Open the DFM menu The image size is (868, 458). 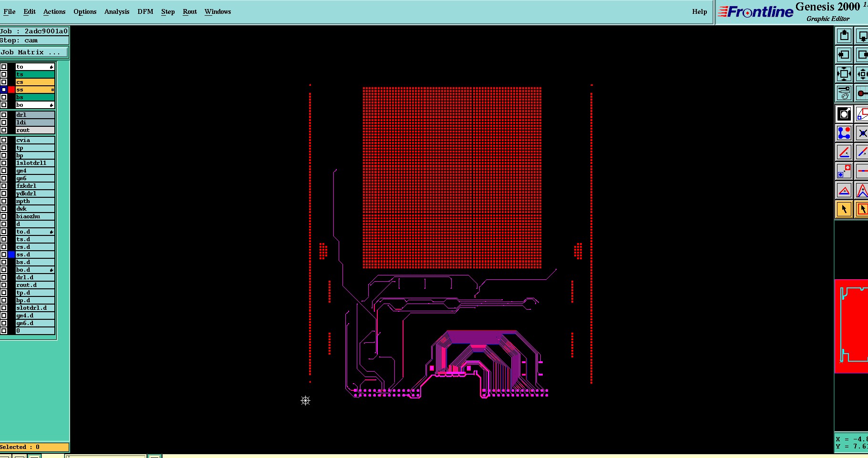point(145,11)
